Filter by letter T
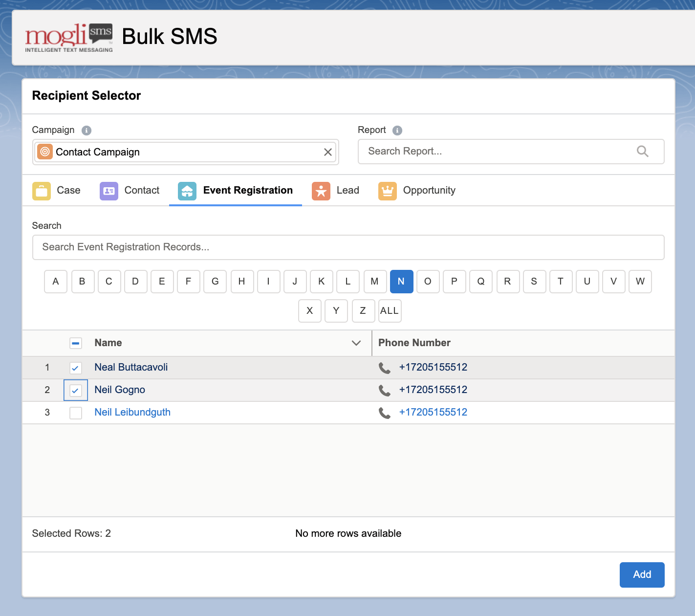Screen dimensions: 695x616 click(561, 282)
